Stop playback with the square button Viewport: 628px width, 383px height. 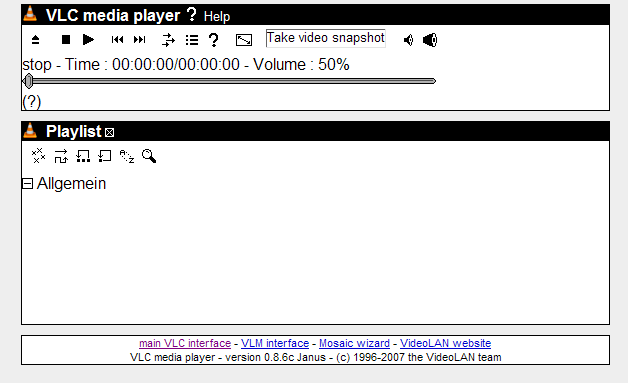(66, 40)
